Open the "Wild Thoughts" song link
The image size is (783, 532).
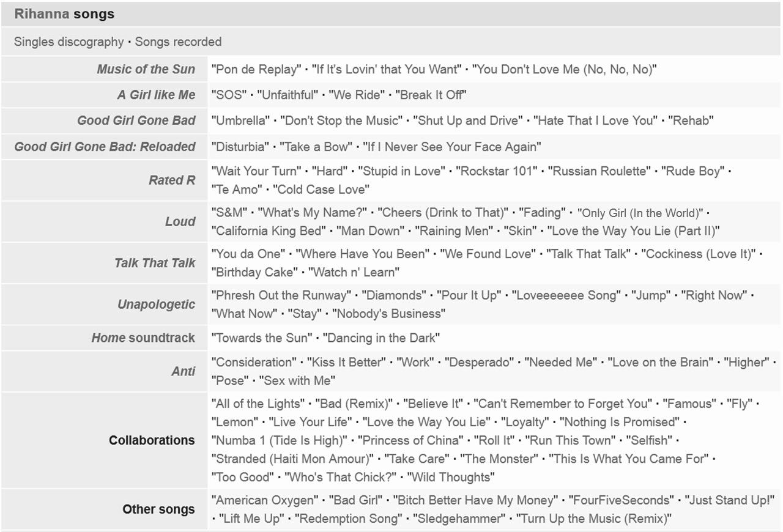pos(450,477)
